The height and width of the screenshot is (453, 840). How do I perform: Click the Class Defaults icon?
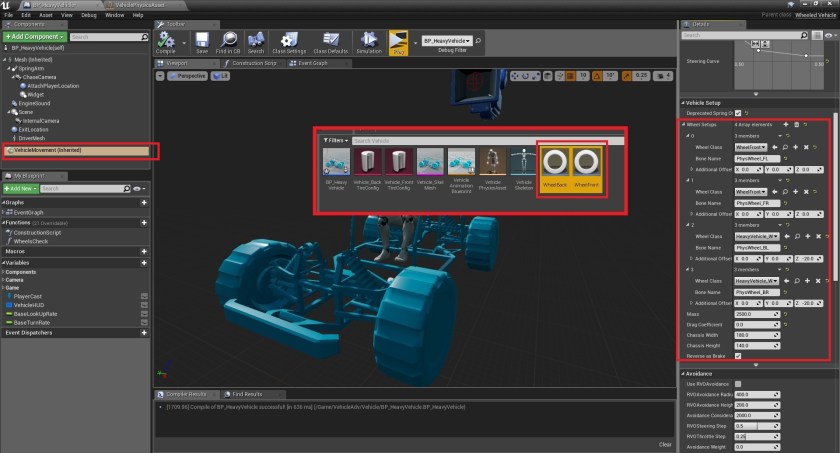[331, 42]
